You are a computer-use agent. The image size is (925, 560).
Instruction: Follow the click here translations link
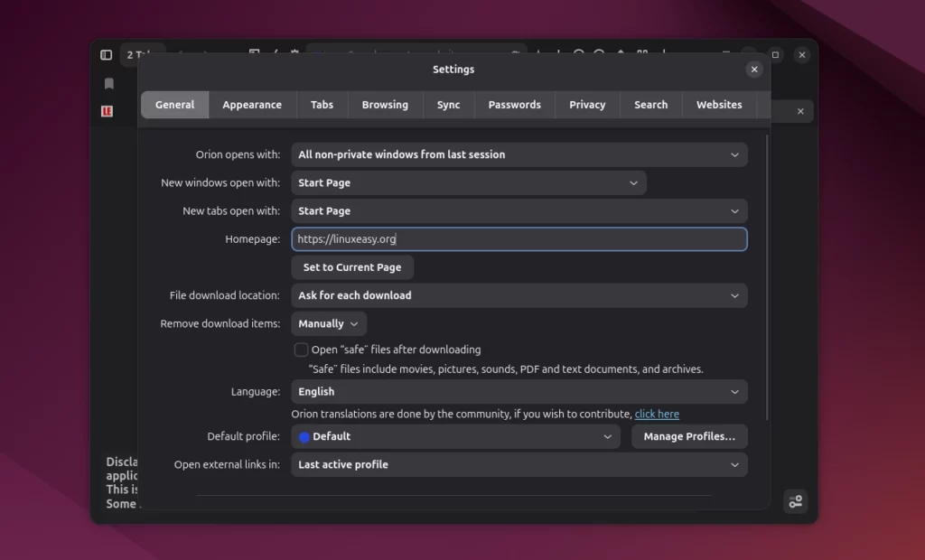point(657,415)
